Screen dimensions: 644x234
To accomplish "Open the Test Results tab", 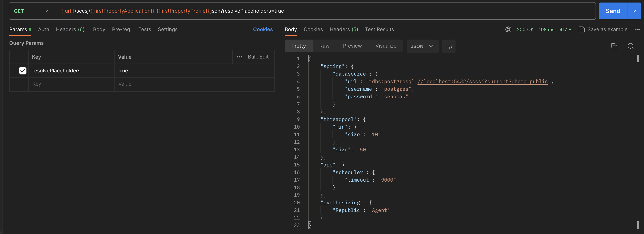I will 379,29.
